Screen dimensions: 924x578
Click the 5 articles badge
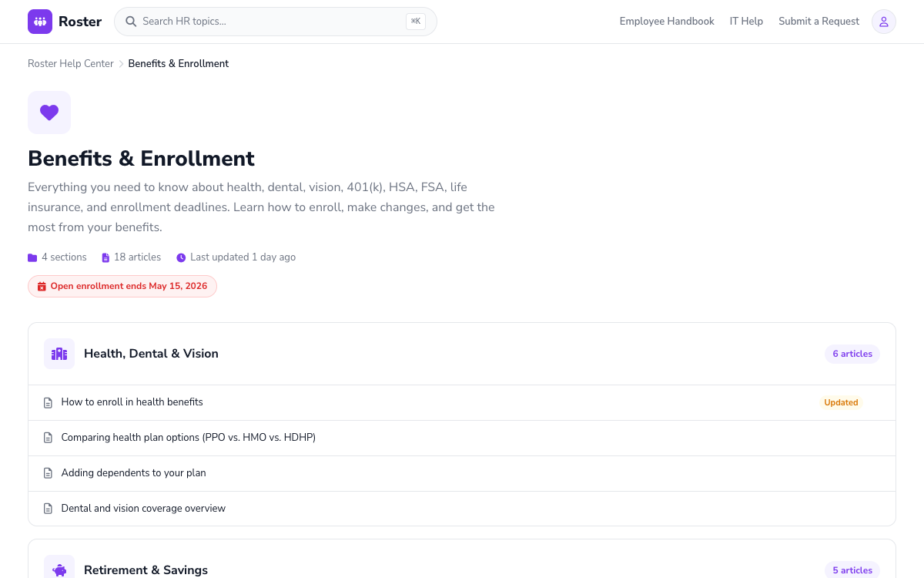point(852,570)
